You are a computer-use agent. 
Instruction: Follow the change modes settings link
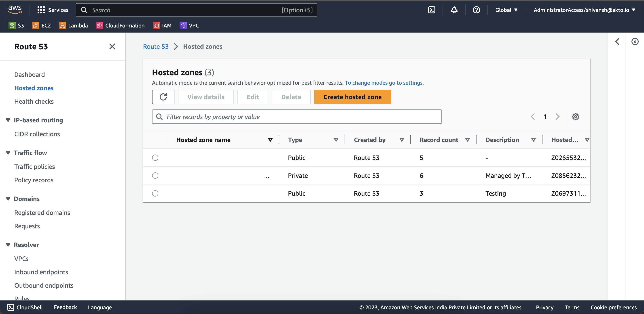384,83
